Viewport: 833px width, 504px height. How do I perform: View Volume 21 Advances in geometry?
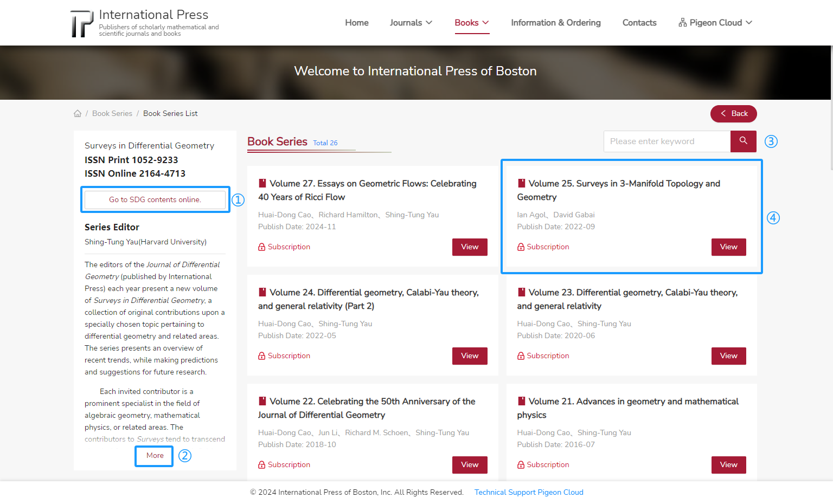(729, 465)
